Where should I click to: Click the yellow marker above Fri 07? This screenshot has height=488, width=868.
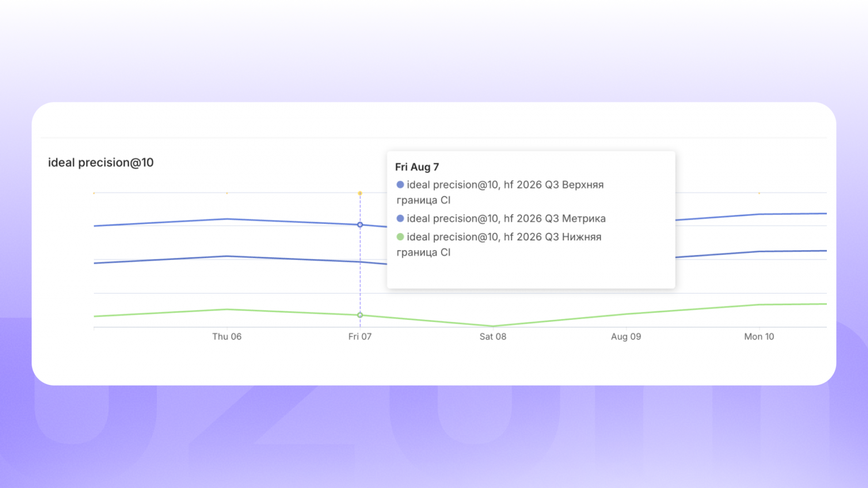tap(360, 193)
